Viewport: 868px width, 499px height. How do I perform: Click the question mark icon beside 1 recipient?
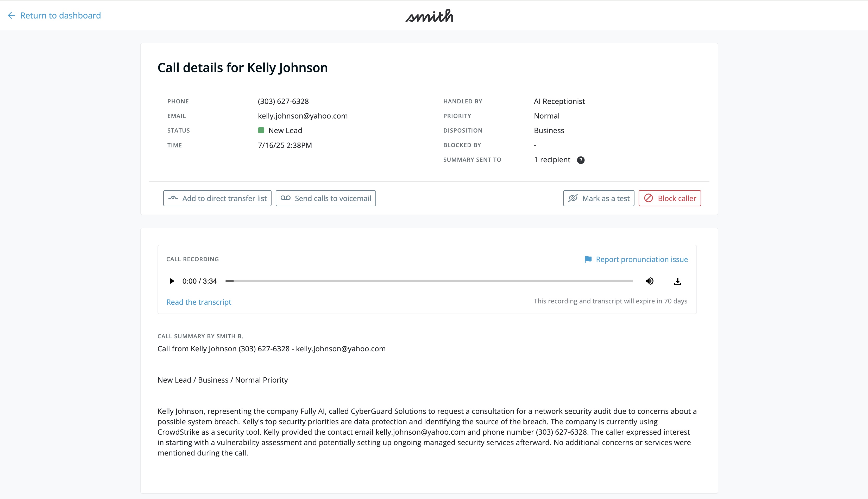click(x=581, y=160)
